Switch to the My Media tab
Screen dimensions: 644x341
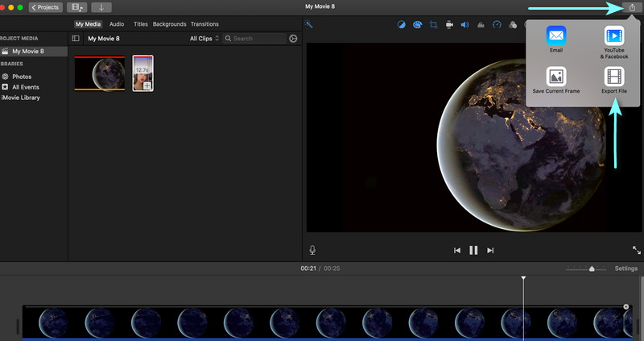coord(88,24)
